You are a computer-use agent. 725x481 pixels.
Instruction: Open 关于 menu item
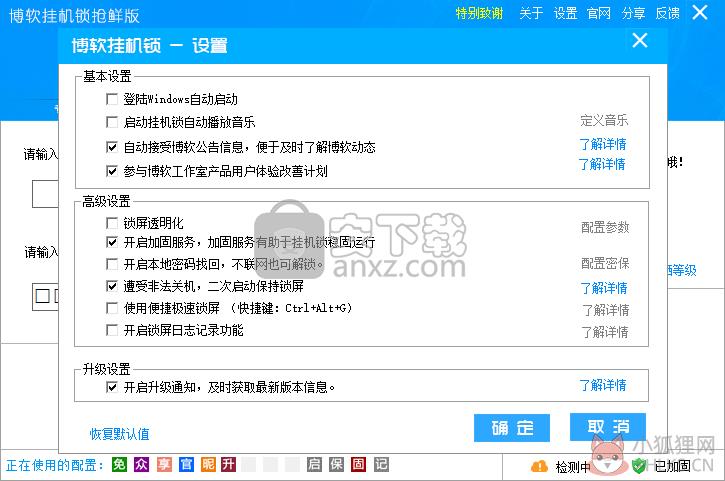click(531, 13)
